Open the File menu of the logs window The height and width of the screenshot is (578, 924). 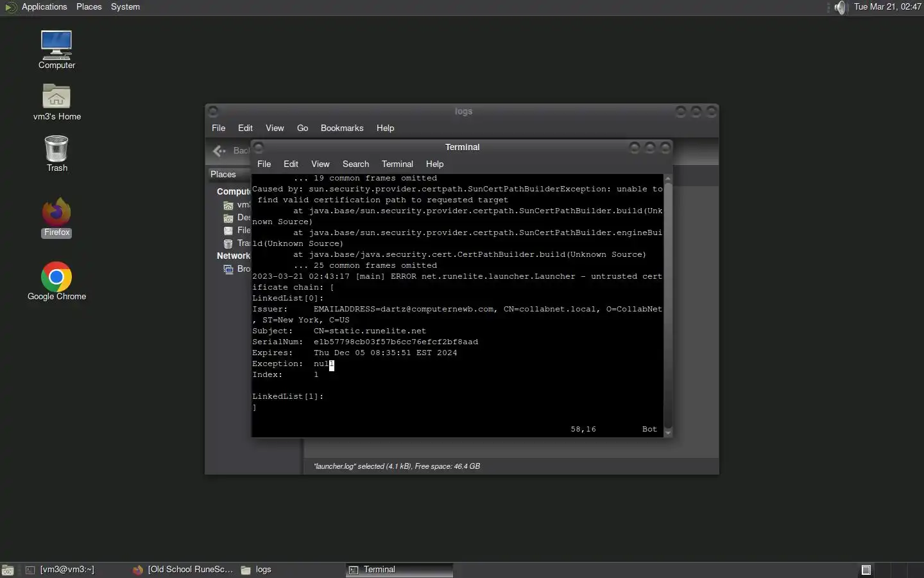coord(219,128)
